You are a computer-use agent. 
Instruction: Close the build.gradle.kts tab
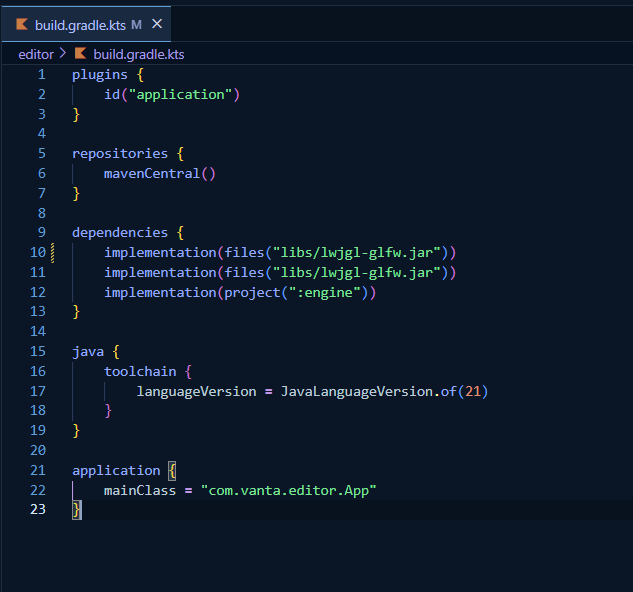[157, 24]
